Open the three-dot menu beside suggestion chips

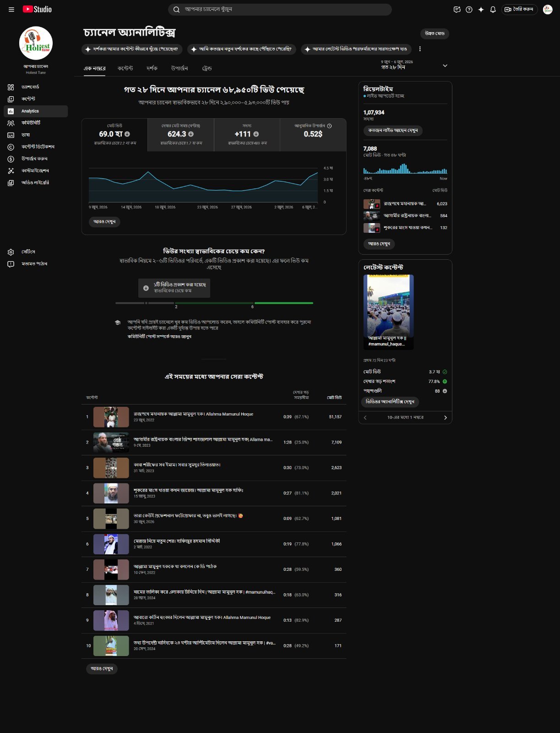click(420, 49)
